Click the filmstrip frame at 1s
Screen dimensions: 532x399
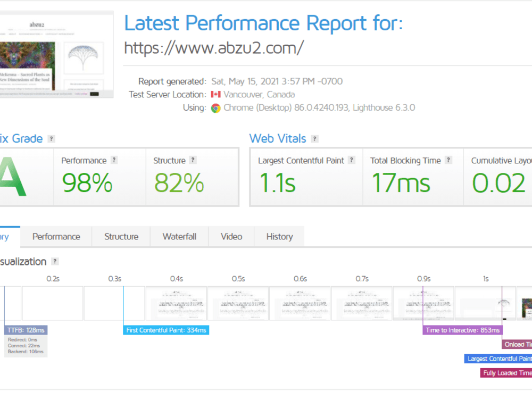(485, 303)
